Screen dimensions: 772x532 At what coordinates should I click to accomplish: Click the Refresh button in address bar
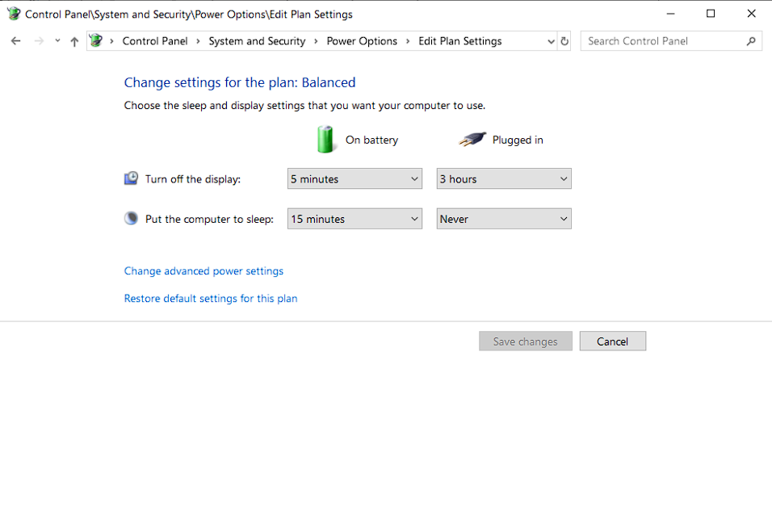click(x=564, y=41)
